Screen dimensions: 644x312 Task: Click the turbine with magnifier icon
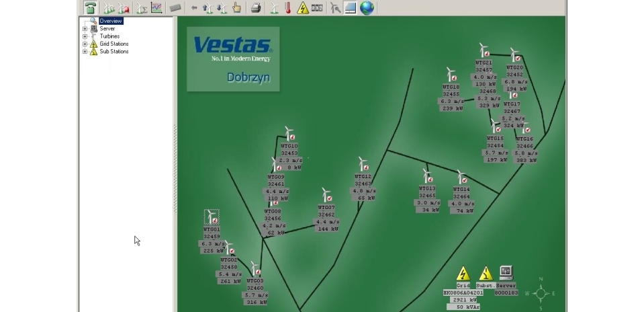[336, 8]
